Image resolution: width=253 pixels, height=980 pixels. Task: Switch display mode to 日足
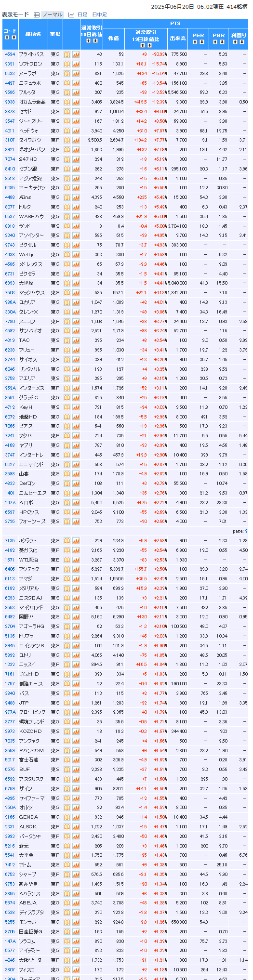82,15
